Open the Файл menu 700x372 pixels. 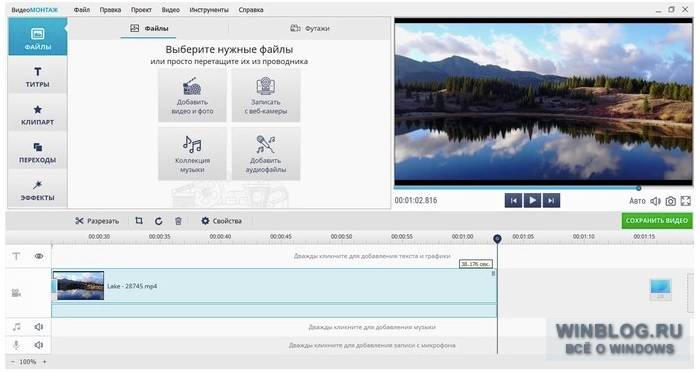pyautogui.click(x=82, y=9)
